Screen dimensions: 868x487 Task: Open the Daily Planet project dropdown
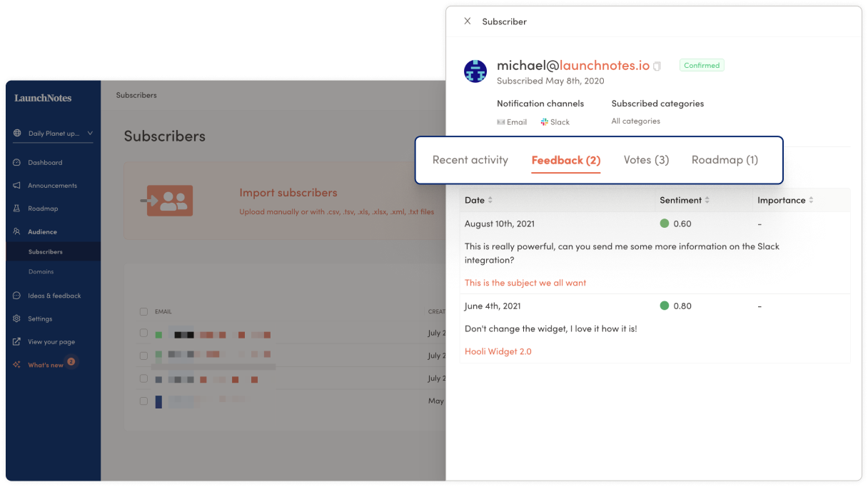[54, 134]
